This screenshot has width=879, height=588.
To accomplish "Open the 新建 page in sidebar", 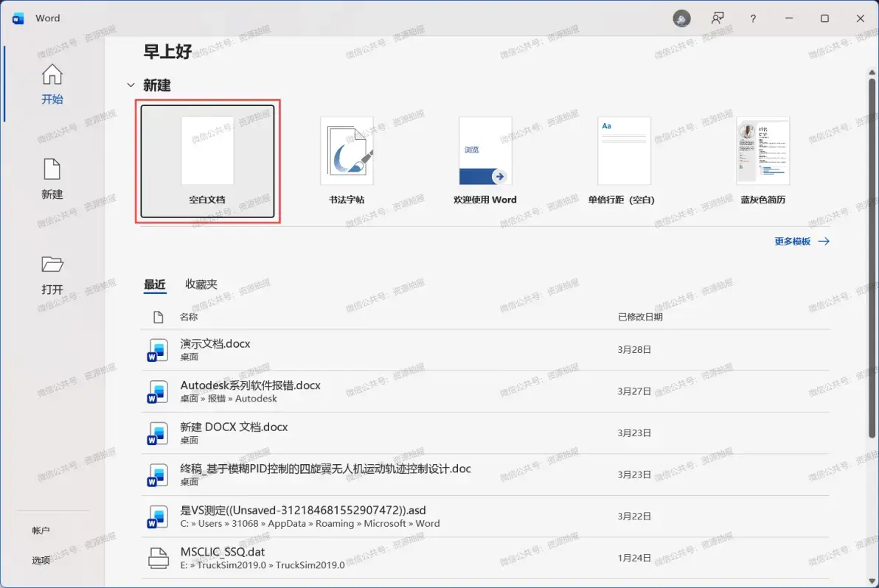I will click(52, 179).
